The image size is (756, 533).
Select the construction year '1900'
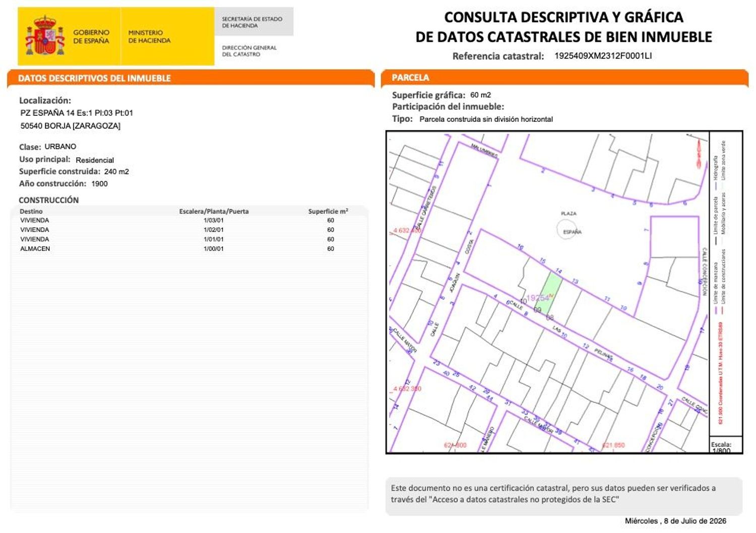pos(99,184)
